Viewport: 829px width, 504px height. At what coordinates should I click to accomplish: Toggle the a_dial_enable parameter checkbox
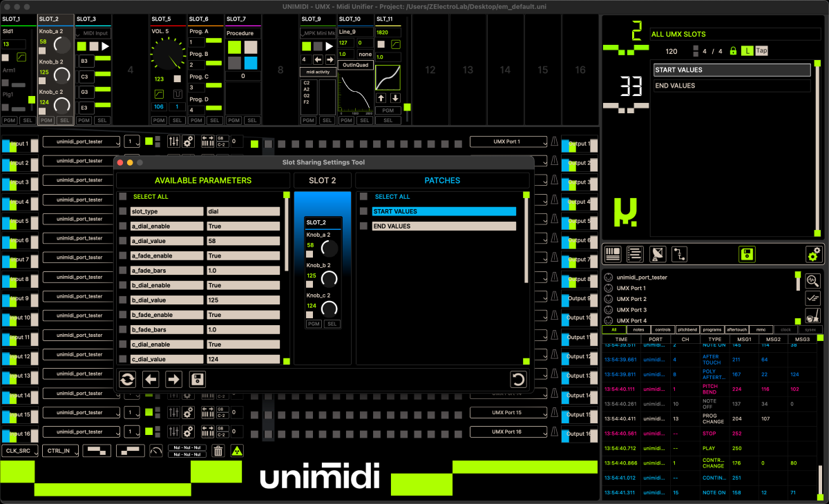[123, 226]
